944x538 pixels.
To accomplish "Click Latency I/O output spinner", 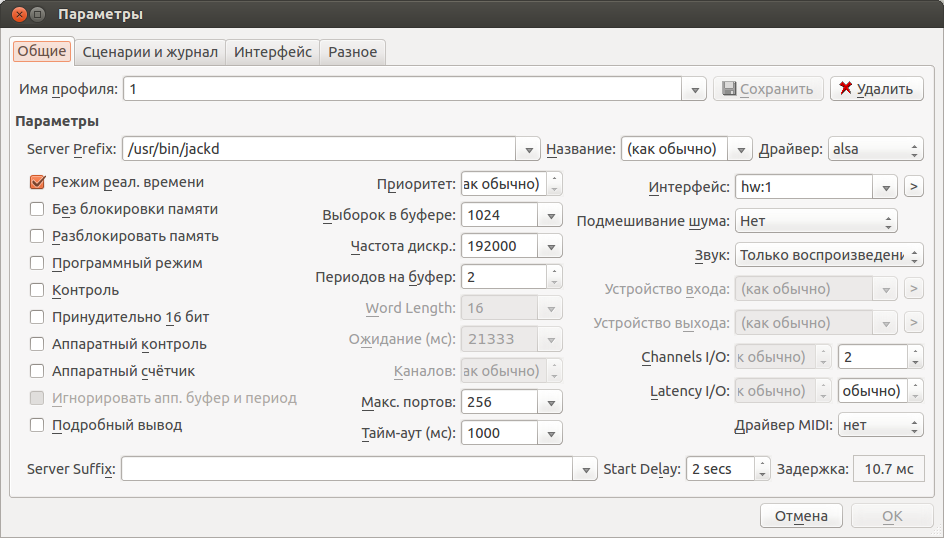I will (x=881, y=391).
